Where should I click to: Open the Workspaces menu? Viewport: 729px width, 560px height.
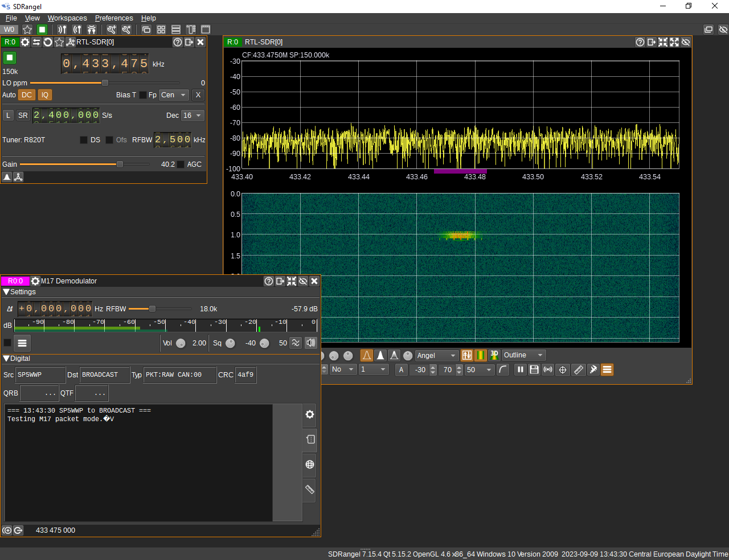click(x=67, y=18)
